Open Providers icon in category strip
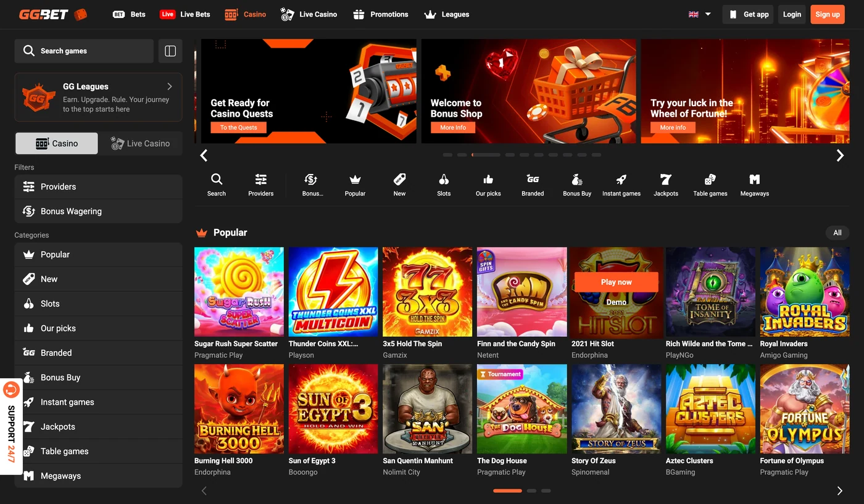The width and height of the screenshot is (864, 504). [261, 179]
